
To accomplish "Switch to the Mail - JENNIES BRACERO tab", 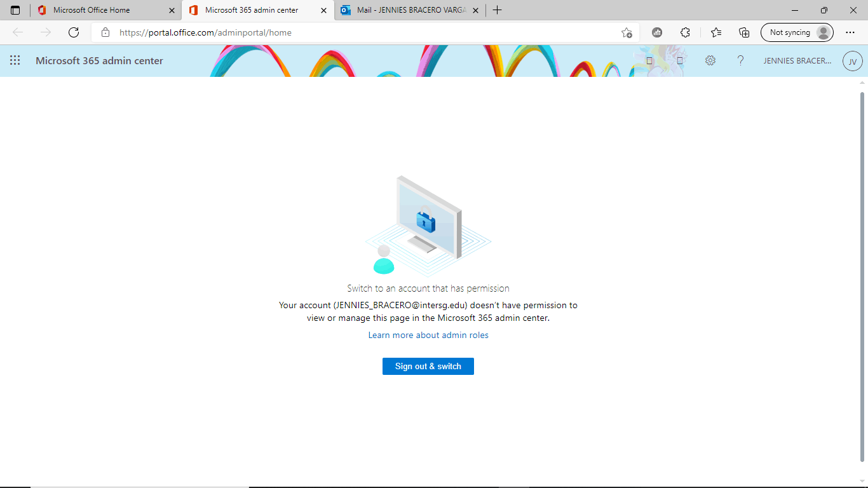I will point(410,10).
